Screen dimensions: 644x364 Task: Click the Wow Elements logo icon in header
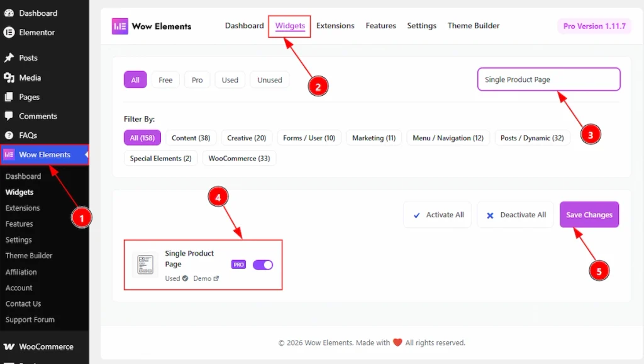tap(120, 26)
